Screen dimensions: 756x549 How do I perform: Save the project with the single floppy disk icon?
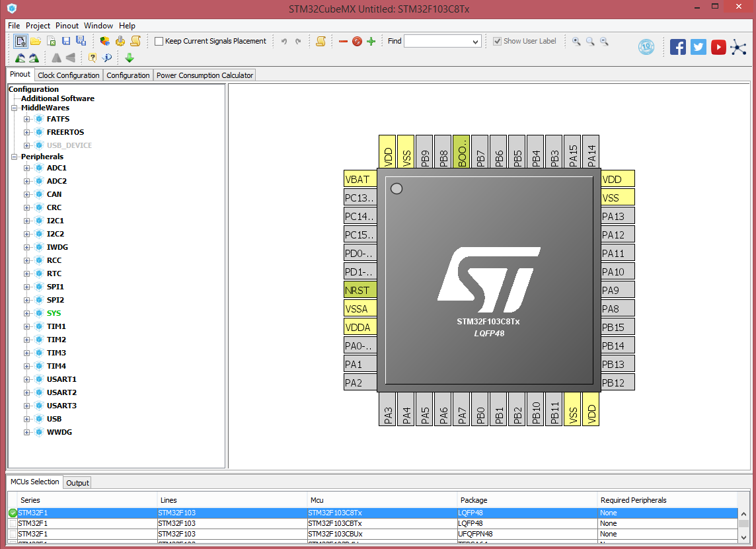(66, 42)
